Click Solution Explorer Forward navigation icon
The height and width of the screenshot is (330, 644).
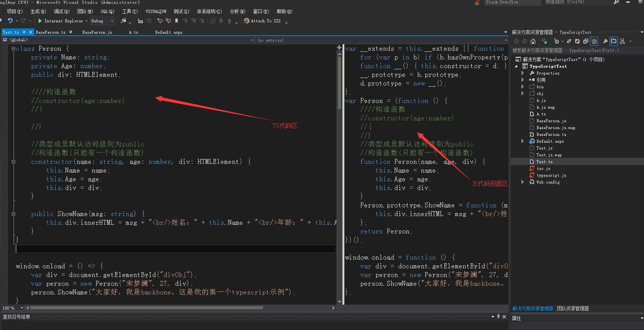click(x=525, y=41)
